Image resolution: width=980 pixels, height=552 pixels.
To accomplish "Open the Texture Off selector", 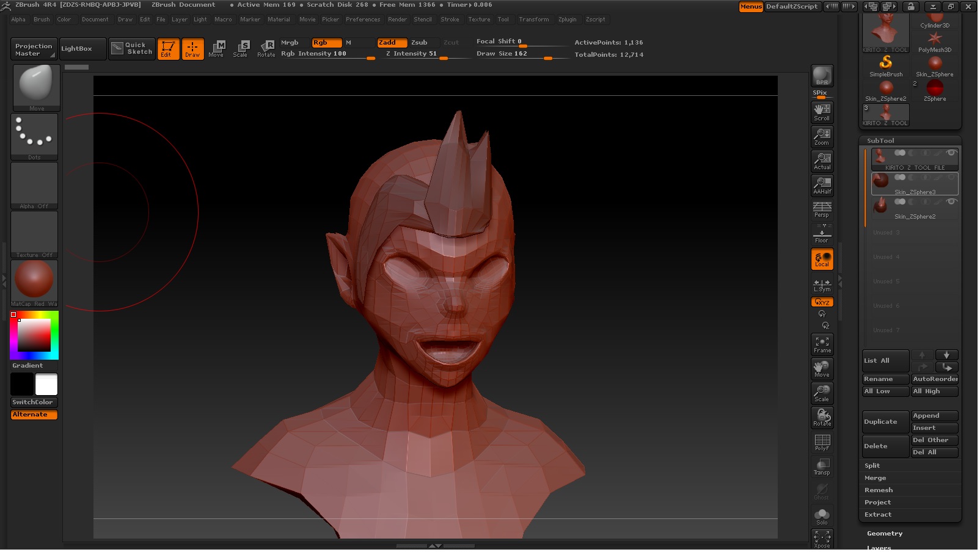I will [x=35, y=235].
